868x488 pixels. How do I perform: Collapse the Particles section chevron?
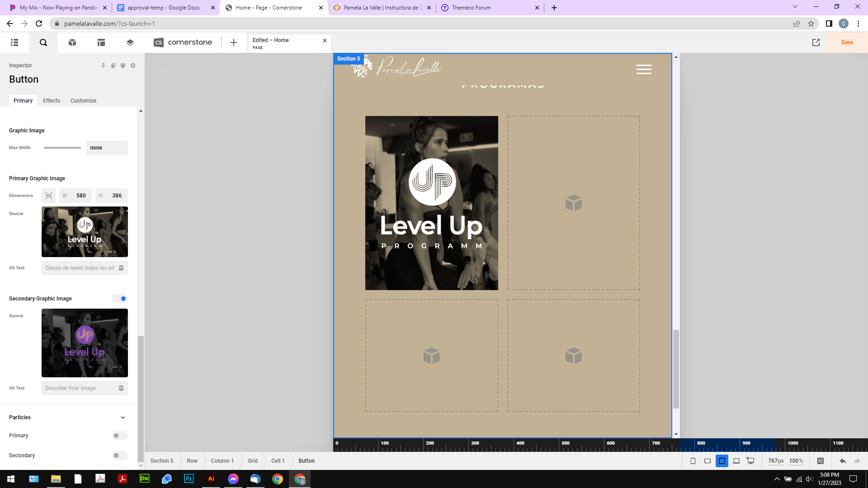pyautogui.click(x=123, y=418)
